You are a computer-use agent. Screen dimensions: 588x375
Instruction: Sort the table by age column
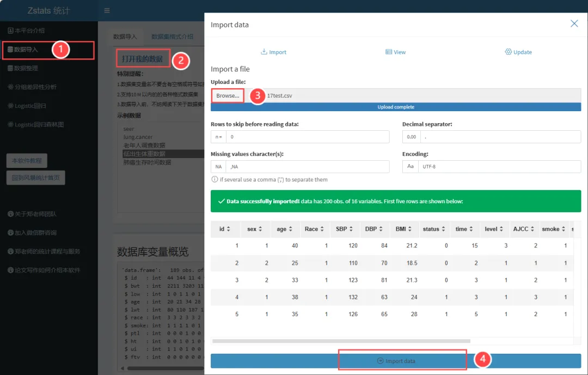coord(284,229)
